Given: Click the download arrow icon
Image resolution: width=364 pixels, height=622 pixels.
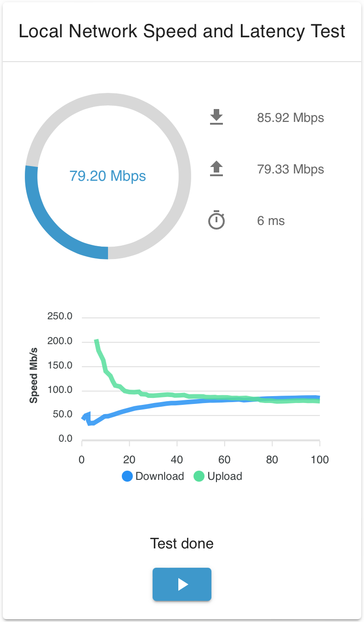Looking at the screenshot, I should pyautogui.click(x=216, y=117).
